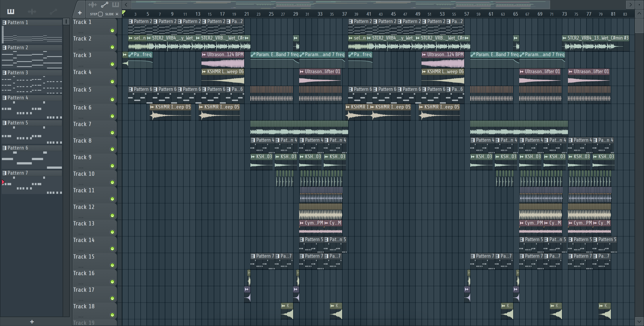Open clip menu of first KSHMR L..weep 06 clip

tap(204, 72)
